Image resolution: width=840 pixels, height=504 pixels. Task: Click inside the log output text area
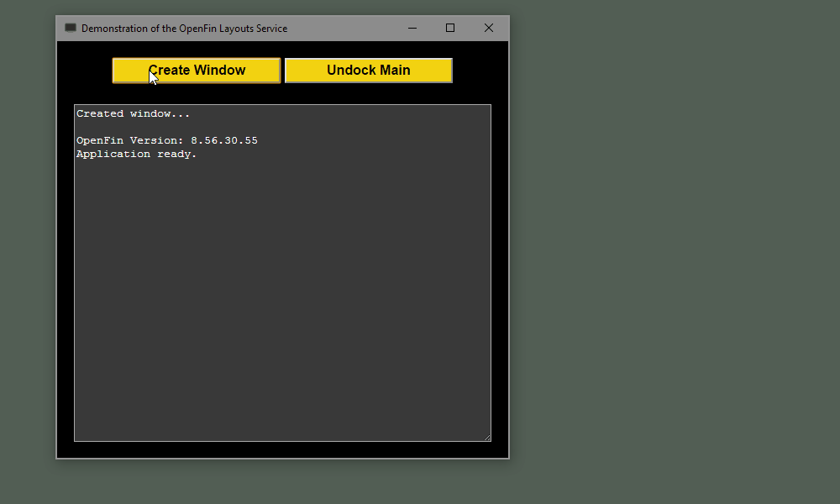tap(282, 273)
